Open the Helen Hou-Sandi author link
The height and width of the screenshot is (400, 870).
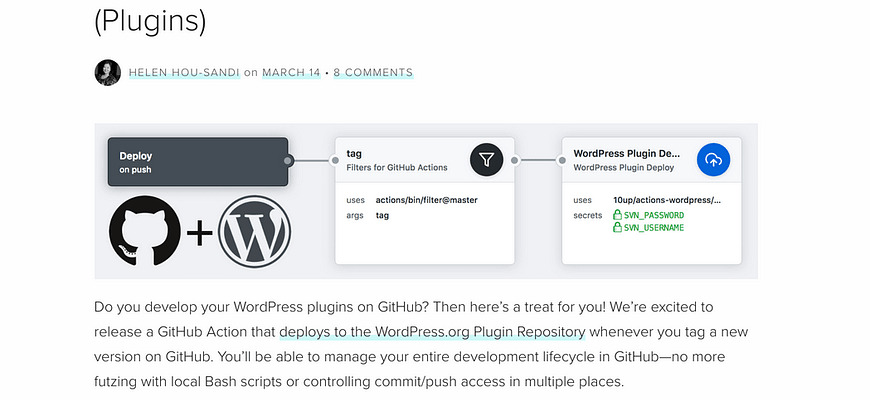184,72
